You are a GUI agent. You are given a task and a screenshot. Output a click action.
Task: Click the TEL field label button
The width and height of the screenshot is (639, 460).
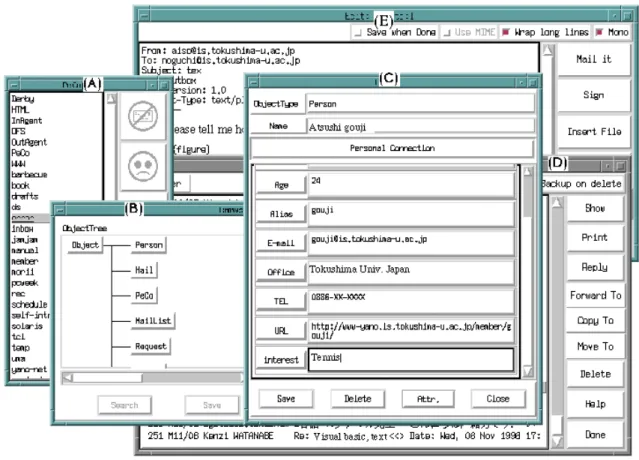[281, 302]
